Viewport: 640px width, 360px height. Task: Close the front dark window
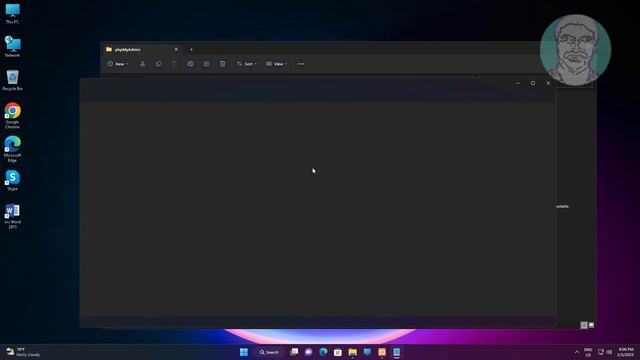(x=548, y=83)
